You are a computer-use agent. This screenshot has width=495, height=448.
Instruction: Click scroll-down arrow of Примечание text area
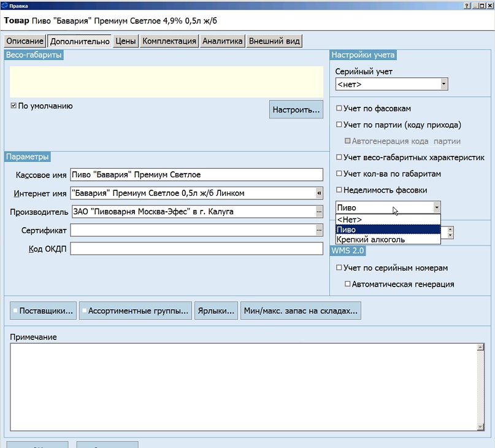[x=480, y=427]
